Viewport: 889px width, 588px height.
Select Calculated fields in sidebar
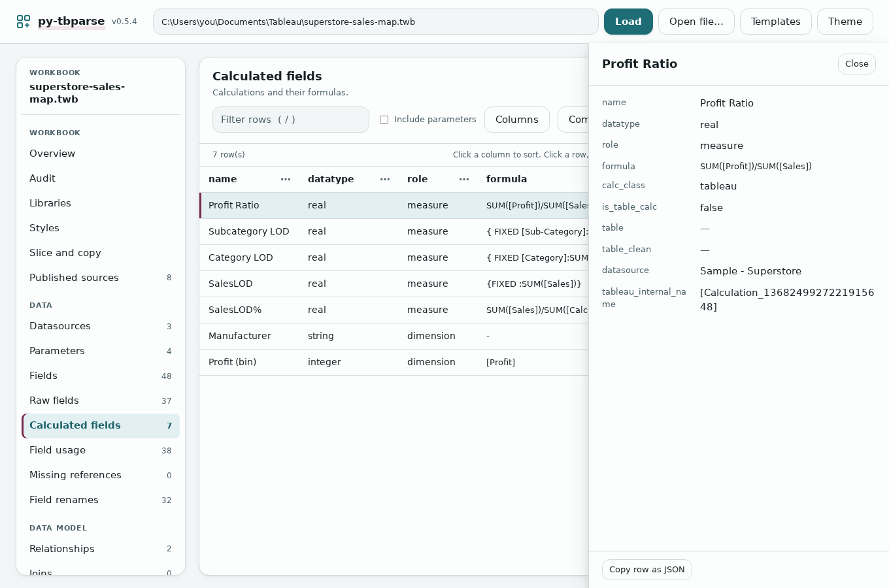[x=101, y=425]
